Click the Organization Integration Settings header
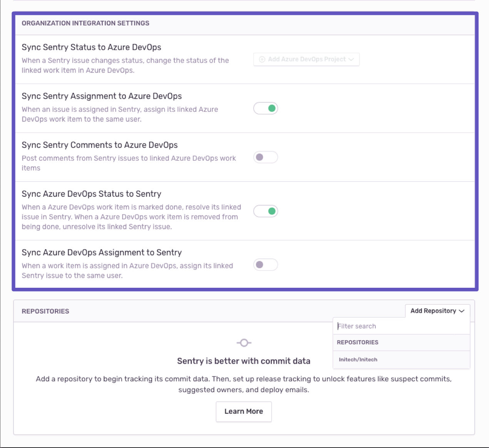This screenshot has width=489, height=448. (x=85, y=23)
